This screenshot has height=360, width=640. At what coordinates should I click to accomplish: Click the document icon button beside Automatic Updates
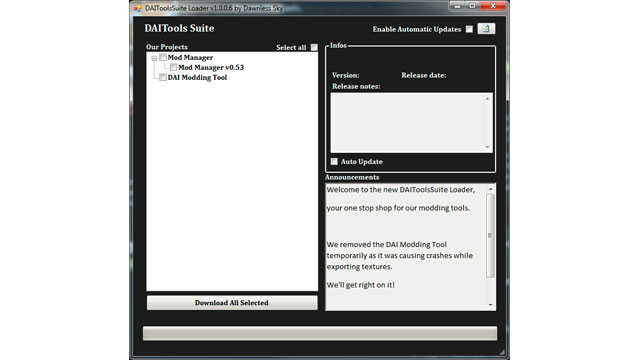(x=486, y=29)
